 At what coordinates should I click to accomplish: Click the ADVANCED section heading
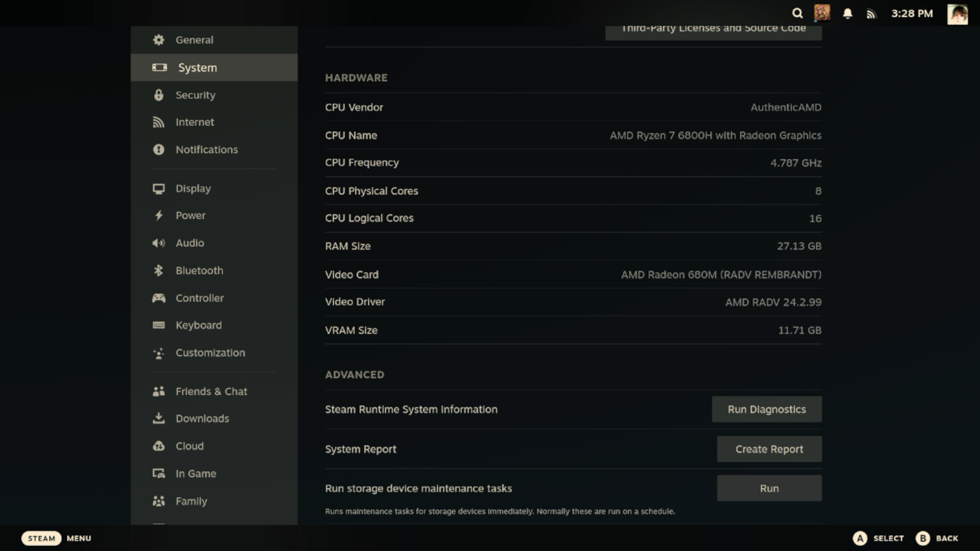[x=355, y=374]
